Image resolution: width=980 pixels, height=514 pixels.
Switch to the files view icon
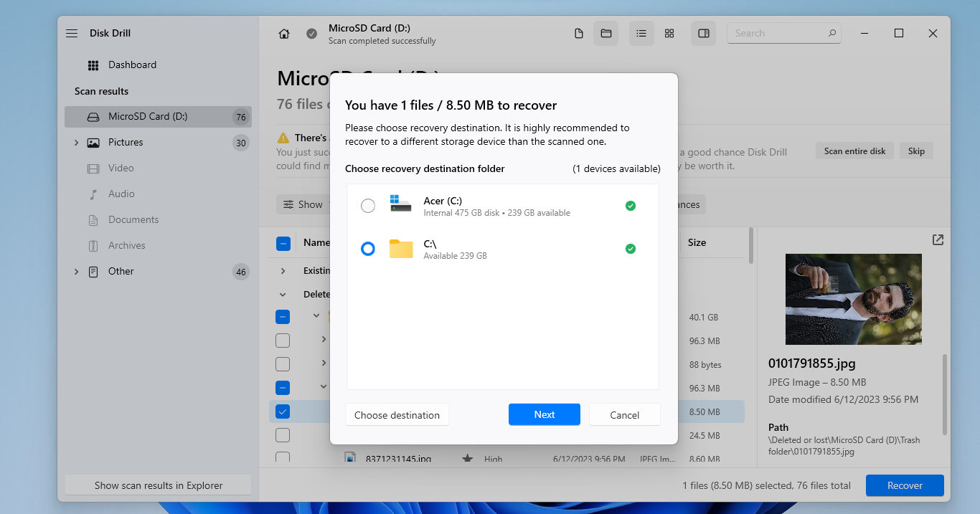click(x=579, y=34)
